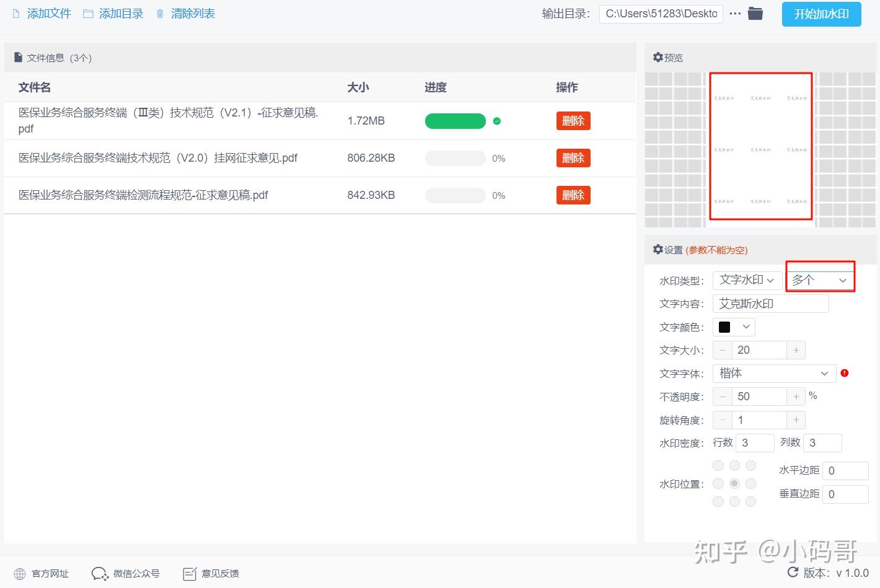Viewport: 880px width, 588px height.
Task: Expand the 多个 count dropdown
Action: coord(819,280)
